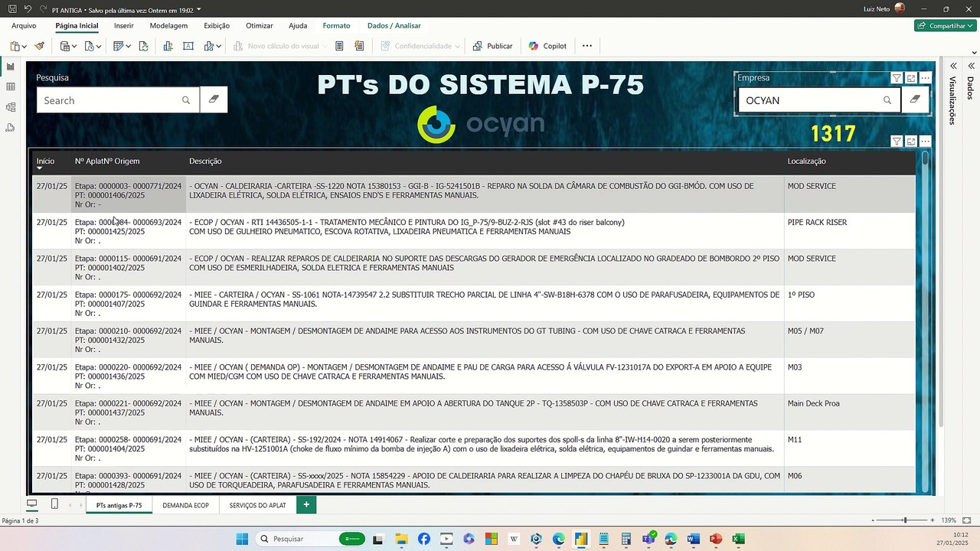Add a new page with the plus button

click(x=306, y=505)
